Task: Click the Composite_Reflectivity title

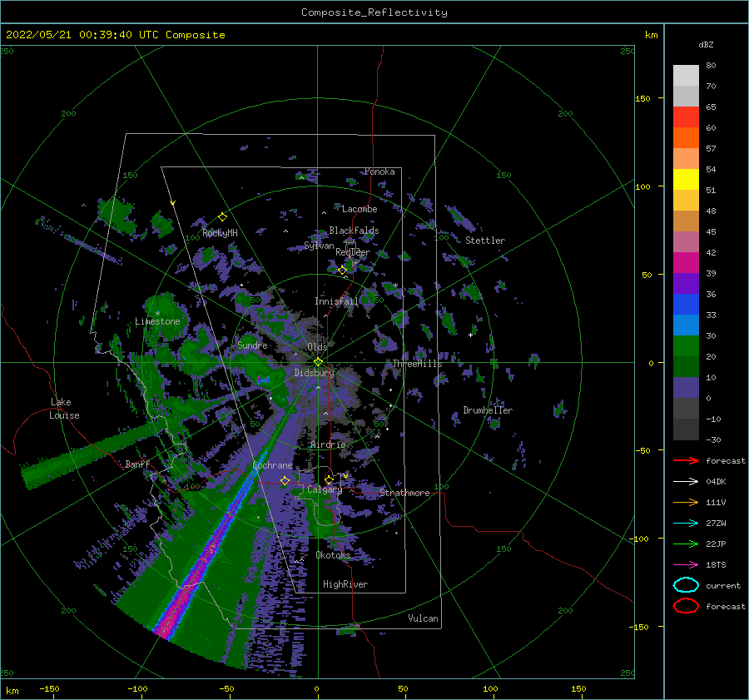Action: pos(374,12)
